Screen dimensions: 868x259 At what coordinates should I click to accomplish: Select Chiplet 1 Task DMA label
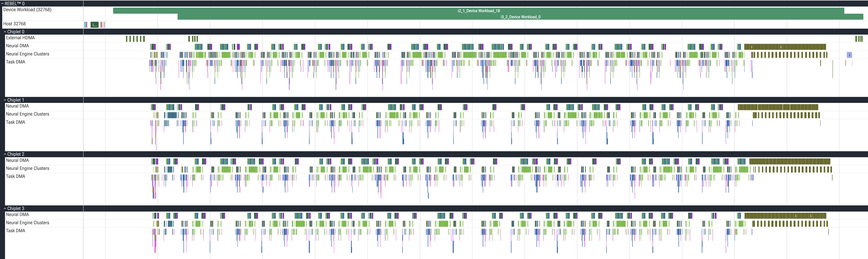tap(15, 122)
